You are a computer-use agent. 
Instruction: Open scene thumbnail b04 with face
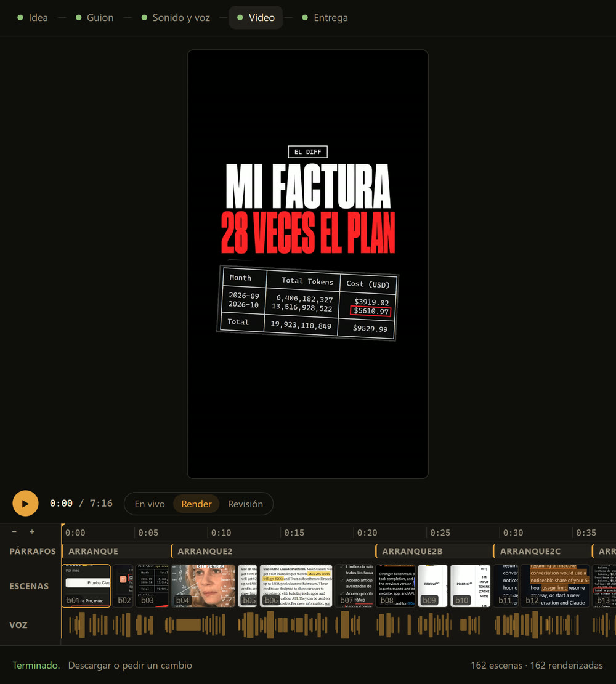coord(203,586)
